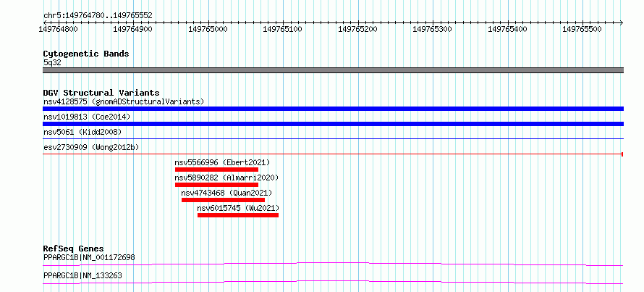Click the blue bar under nsv4128575
Image resolution: width=644 pixels, height=292 pixels.
(x=333, y=109)
